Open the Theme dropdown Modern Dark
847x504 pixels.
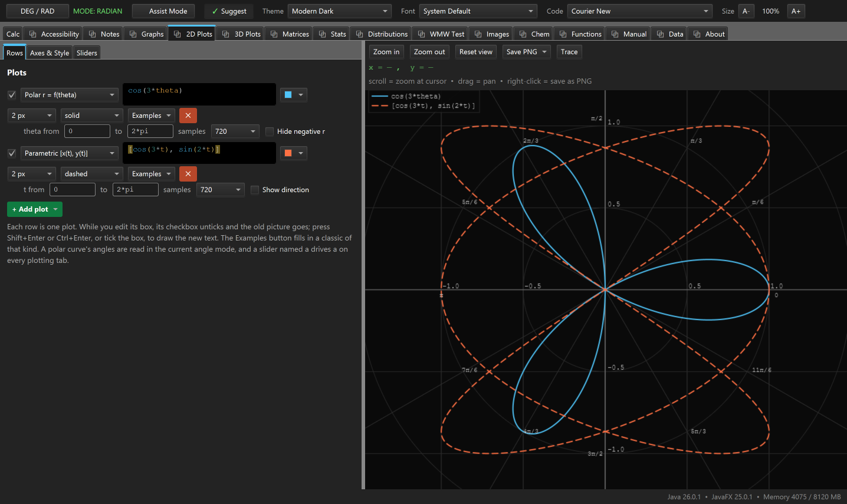tap(340, 11)
